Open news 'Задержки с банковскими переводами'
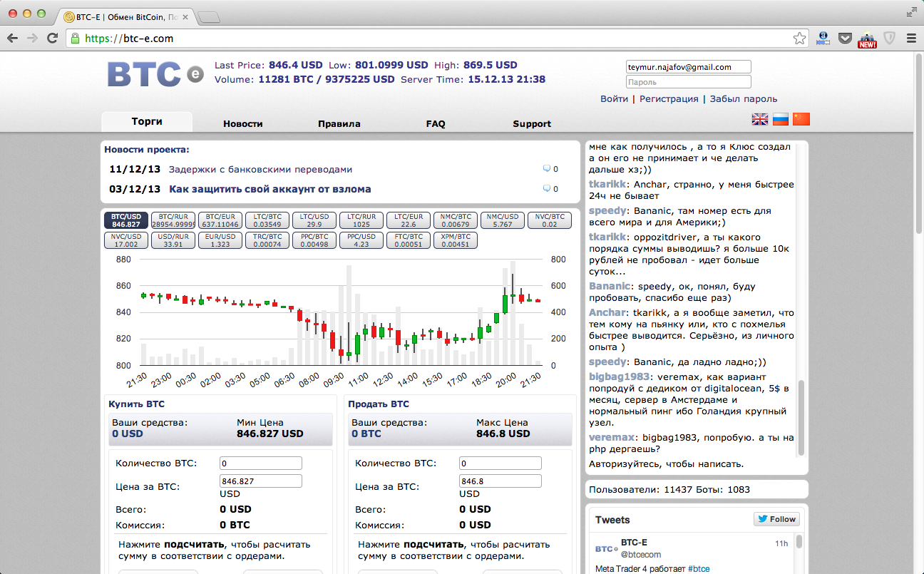The height and width of the screenshot is (574, 924). (x=260, y=170)
